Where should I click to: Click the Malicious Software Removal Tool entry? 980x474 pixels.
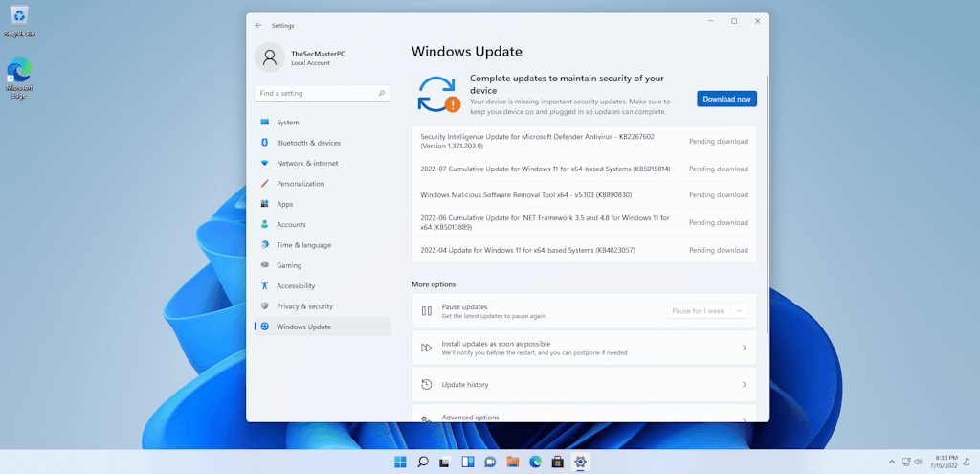click(584, 195)
